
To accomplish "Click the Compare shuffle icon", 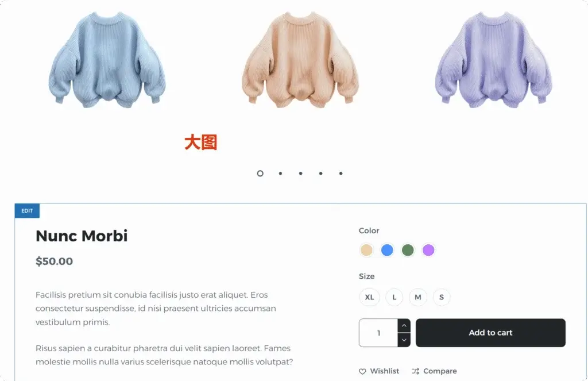I will coord(416,371).
